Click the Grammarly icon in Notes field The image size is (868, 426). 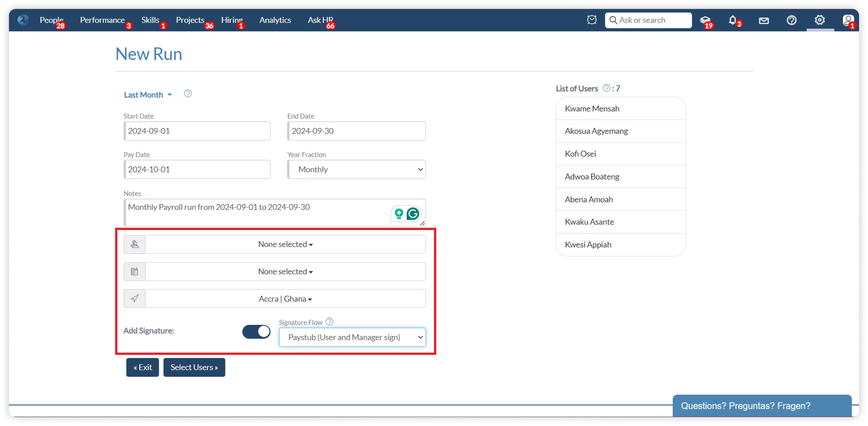point(413,214)
